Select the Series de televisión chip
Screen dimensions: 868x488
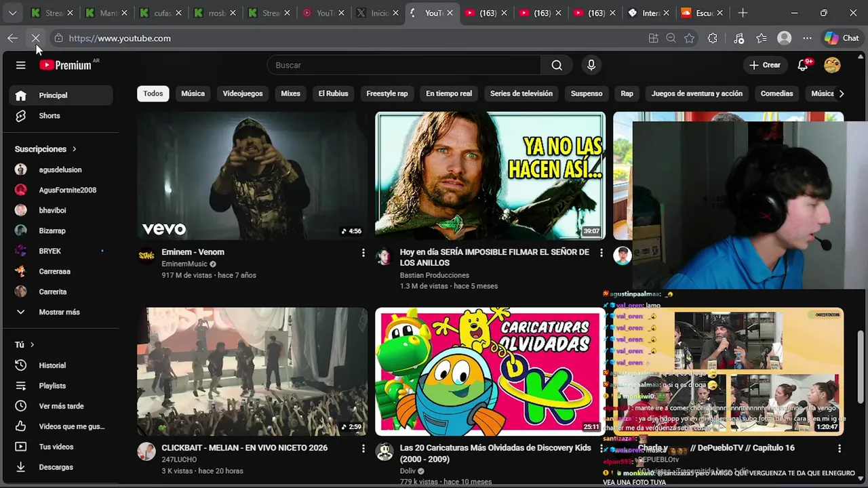pos(521,94)
